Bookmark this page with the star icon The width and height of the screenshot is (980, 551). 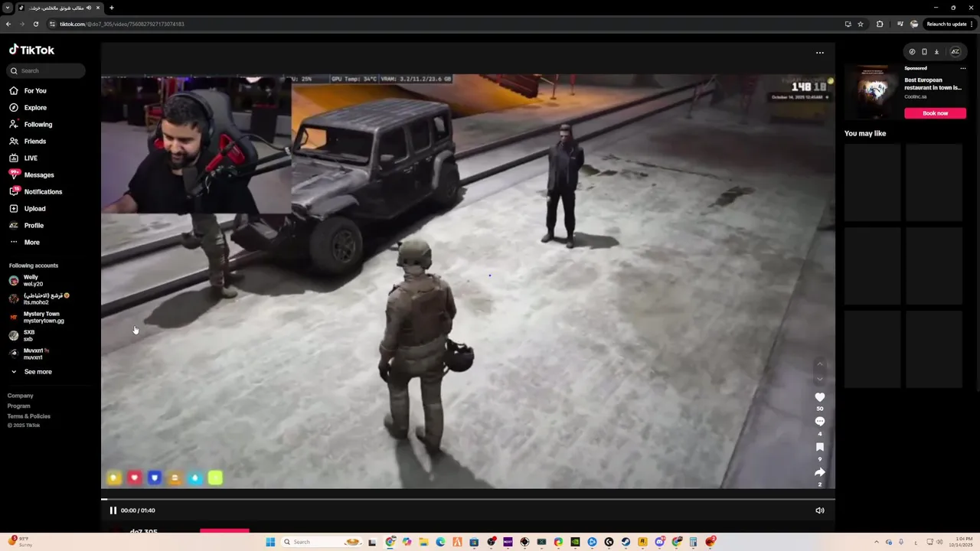[x=861, y=24]
